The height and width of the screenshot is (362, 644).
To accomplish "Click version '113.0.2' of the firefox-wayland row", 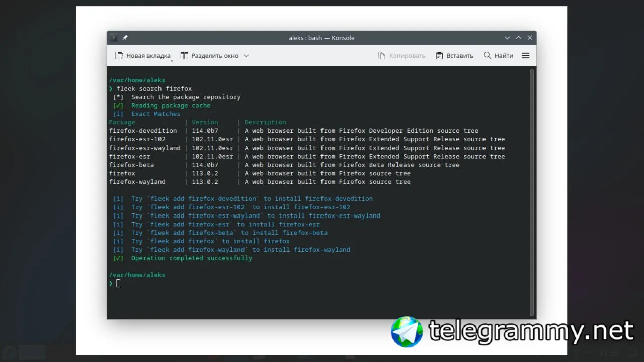I will pos(205,182).
